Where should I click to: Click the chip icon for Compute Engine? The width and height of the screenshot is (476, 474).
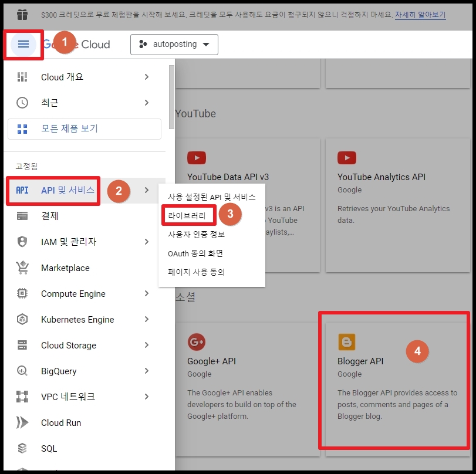(x=22, y=293)
